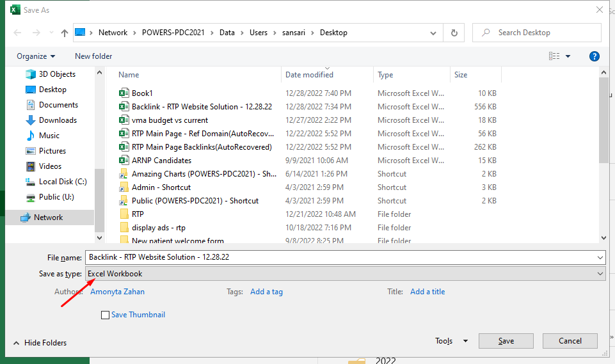Screen dimensions: 615x364
Task: Enable the Save Thumbnail checkbox
Action: [x=105, y=315]
